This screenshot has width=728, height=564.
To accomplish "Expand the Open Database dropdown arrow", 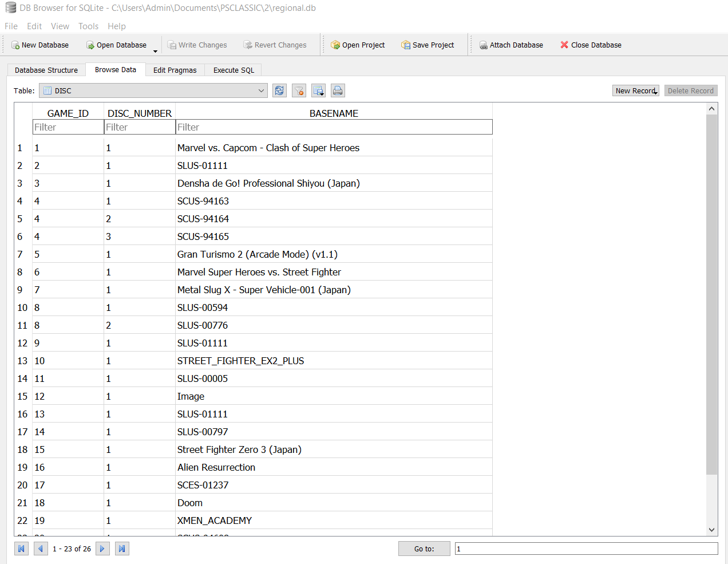I will pos(155,51).
